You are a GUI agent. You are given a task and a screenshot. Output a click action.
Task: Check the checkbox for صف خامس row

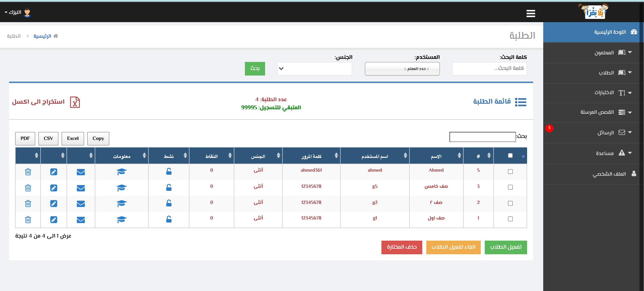tap(510, 187)
